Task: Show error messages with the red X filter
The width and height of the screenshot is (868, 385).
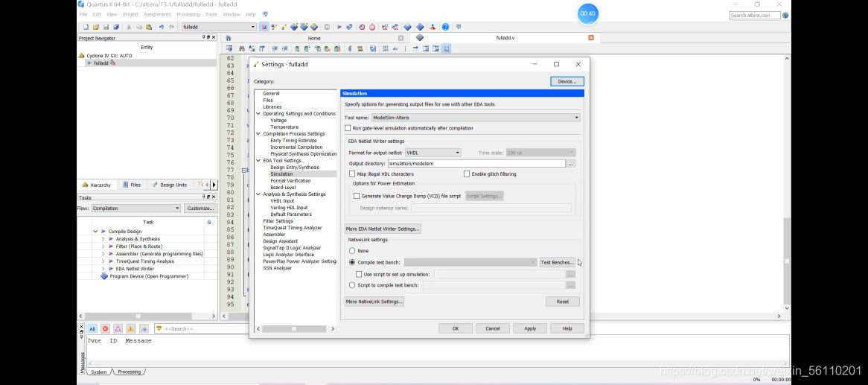Action: (x=105, y=328)
